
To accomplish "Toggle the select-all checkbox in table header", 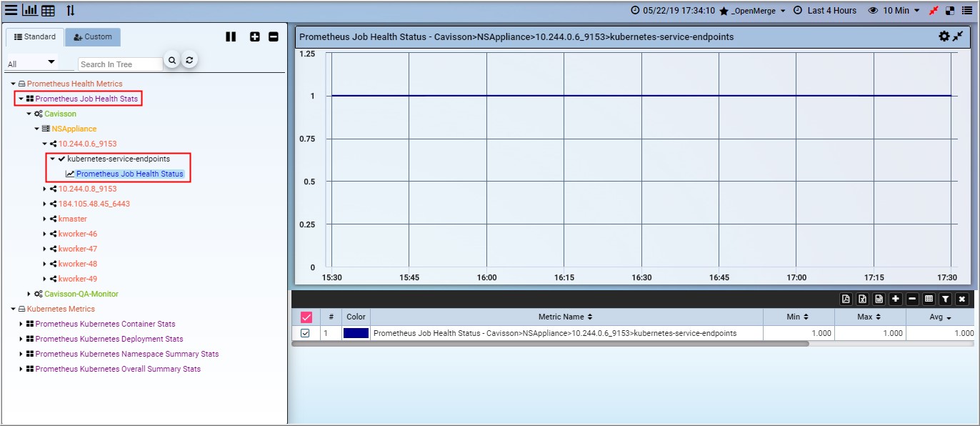I will click(306, 317).
